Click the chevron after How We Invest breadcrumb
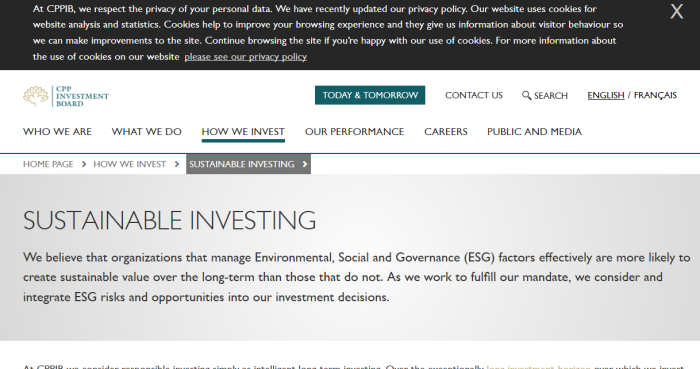This screenshot has height=369, width=700. pos(177,164)
